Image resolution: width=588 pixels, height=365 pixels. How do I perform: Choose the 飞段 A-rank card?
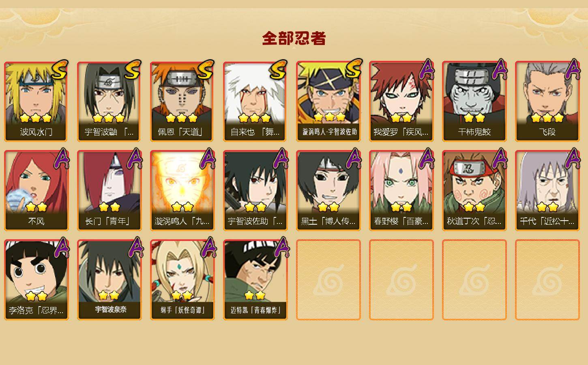(x=547, y=101)
